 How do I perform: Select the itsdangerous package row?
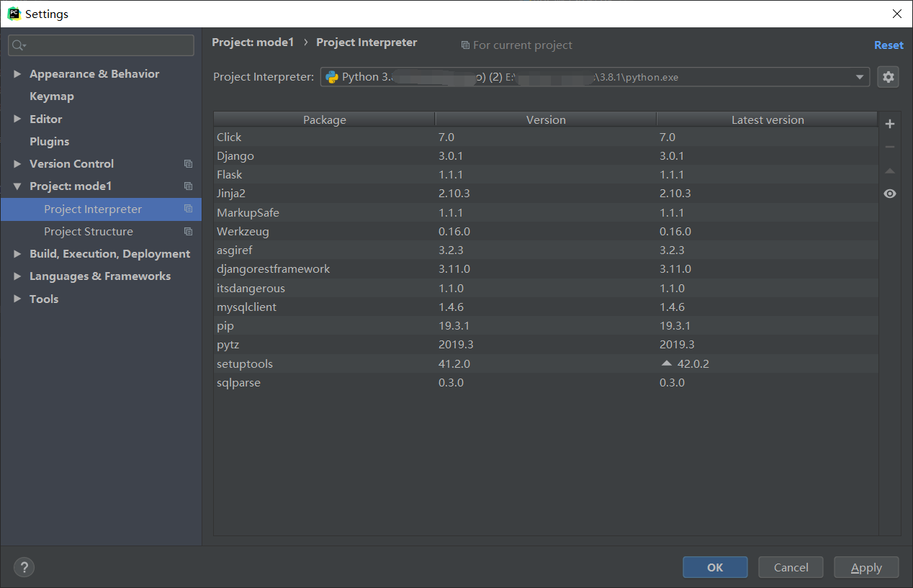pos(546,289)
